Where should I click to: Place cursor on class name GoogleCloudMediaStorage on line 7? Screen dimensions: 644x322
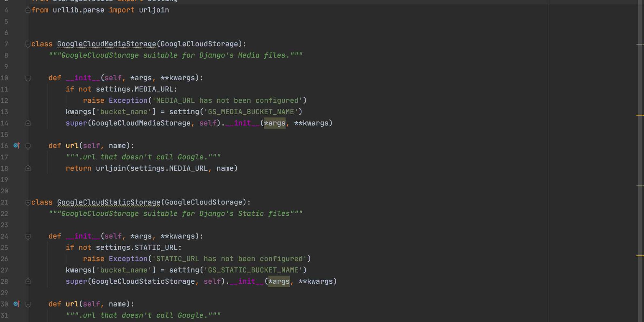[107, 44]
